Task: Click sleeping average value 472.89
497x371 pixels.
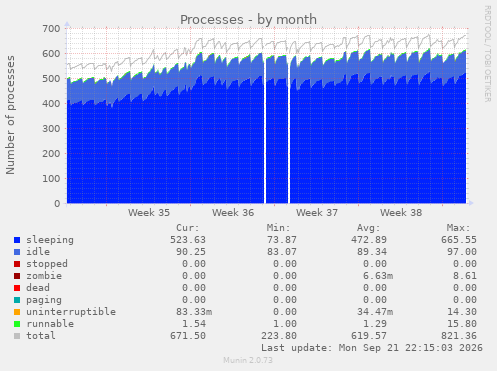Action: pos(369,240)
